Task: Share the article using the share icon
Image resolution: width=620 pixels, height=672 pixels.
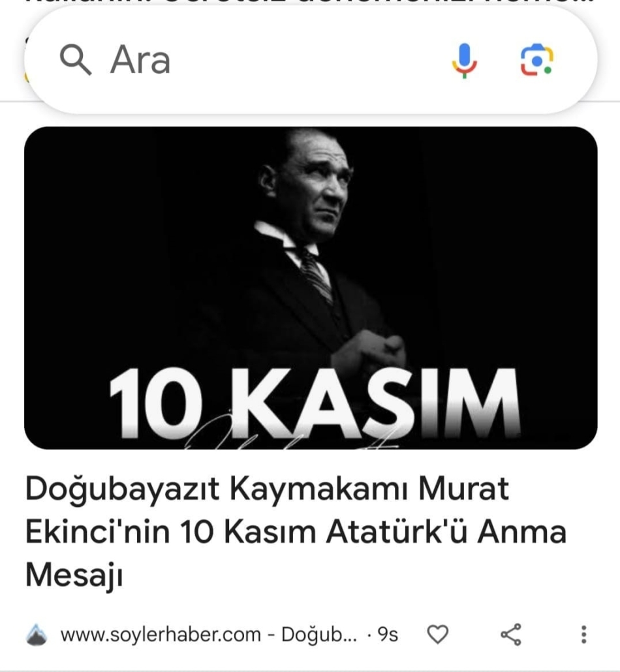Action: [x=511, y=634]
